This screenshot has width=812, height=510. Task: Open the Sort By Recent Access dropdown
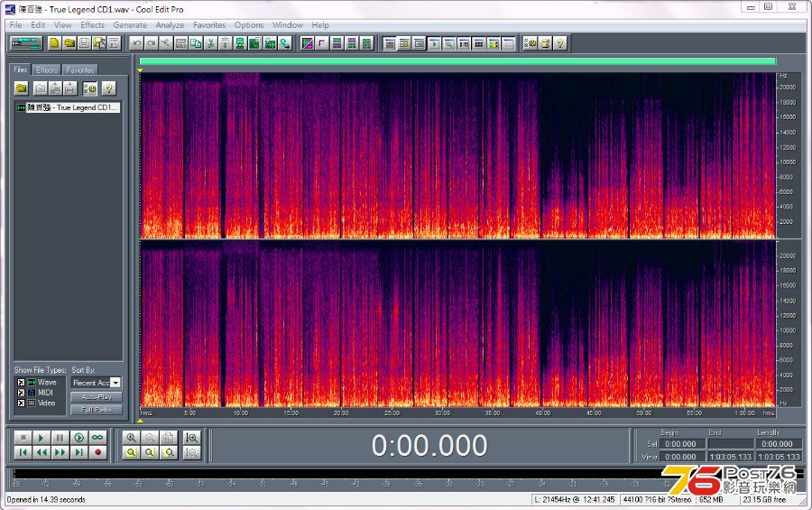pyautogui.click(x=116, y=383)
